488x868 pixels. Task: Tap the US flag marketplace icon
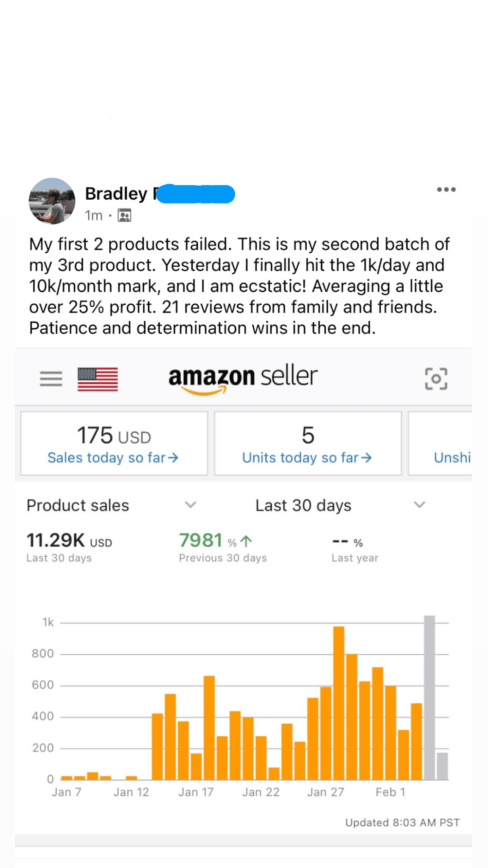tap(98, 379)
